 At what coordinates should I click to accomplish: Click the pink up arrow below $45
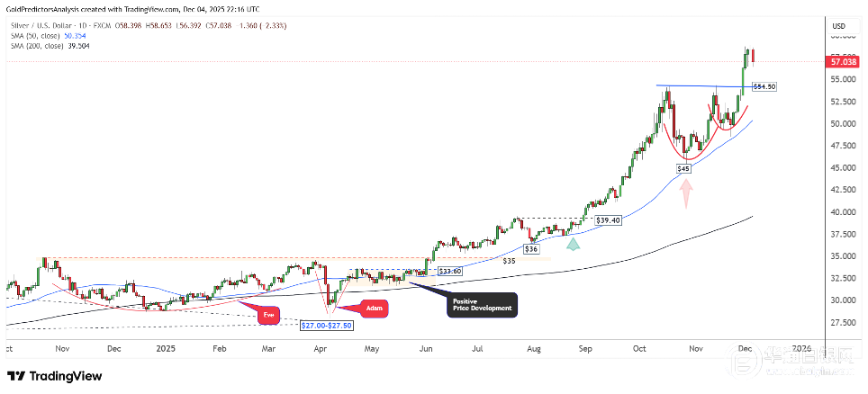686,192
